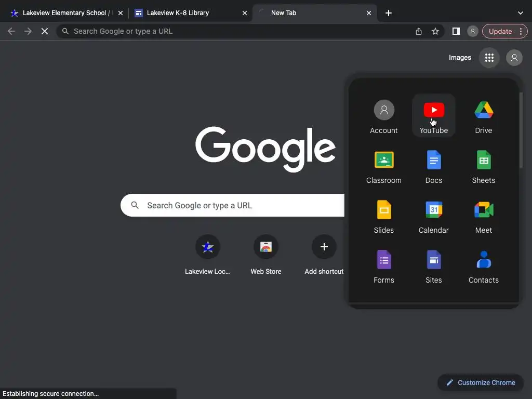
Task: Click the Google account avatar on page
Action: (x=514, y=58)
